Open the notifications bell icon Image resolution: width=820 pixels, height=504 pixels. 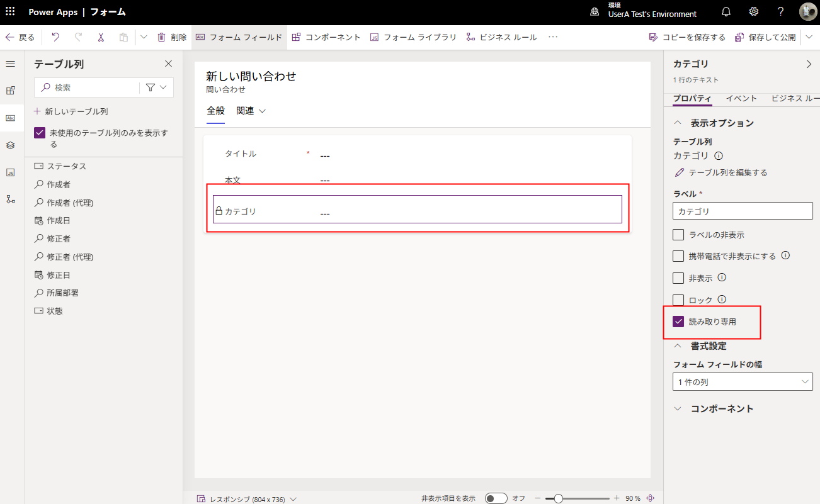click(x=726, y=12)
